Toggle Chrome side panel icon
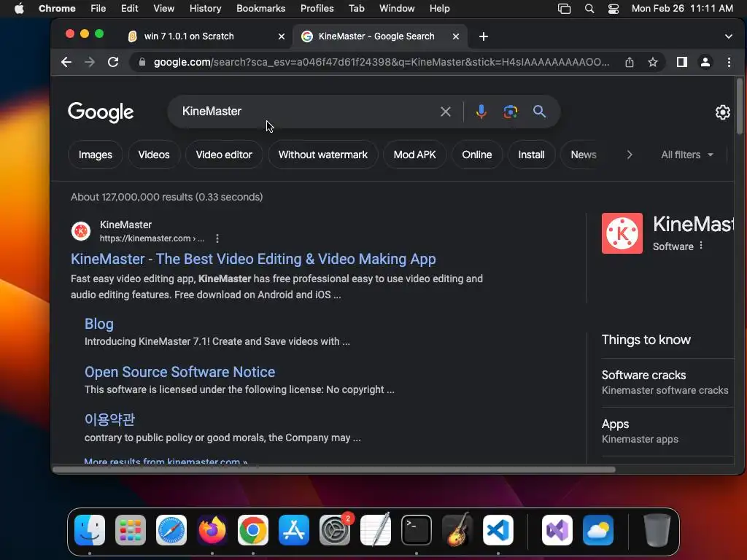This screenshot has width=747, height=560. tap(682, 62)
